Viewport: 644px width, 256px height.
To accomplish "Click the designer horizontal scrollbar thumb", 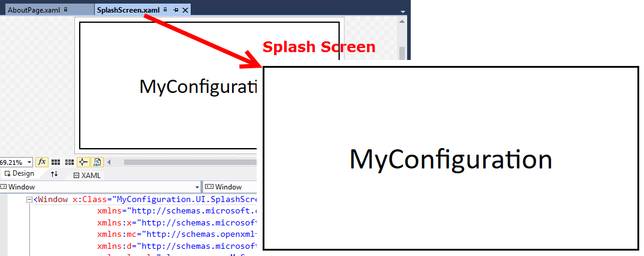I will pyautogui.click(x=190, y=162).
